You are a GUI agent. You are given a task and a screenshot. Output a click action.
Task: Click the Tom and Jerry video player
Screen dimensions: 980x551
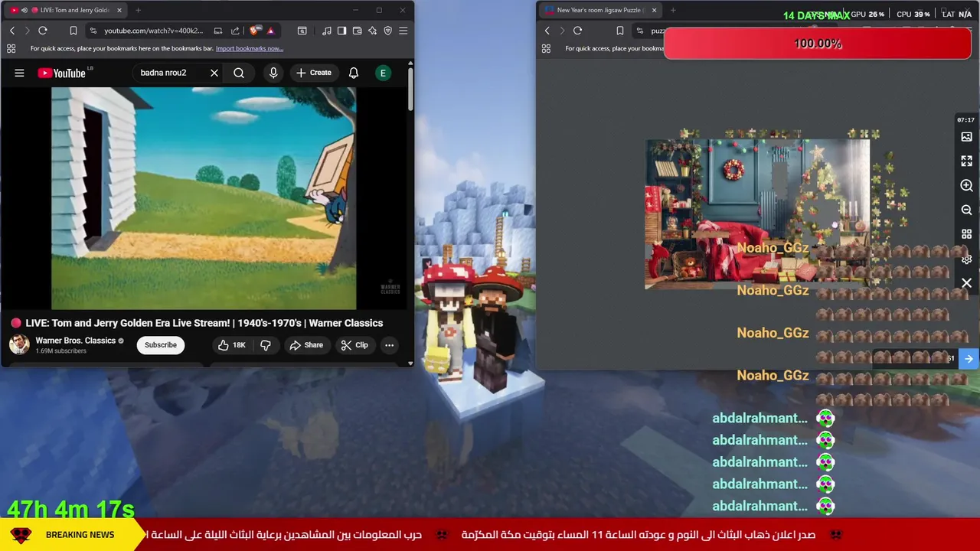[x=204, y=198]
